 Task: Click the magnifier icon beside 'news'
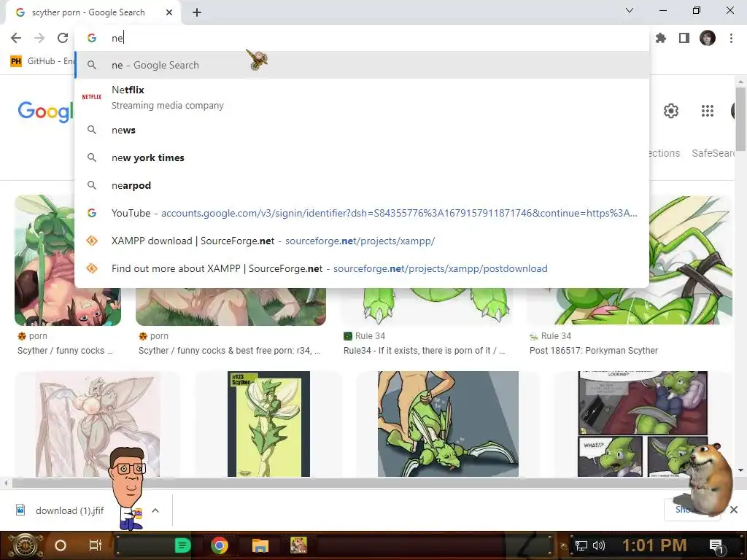pos(92,130)
